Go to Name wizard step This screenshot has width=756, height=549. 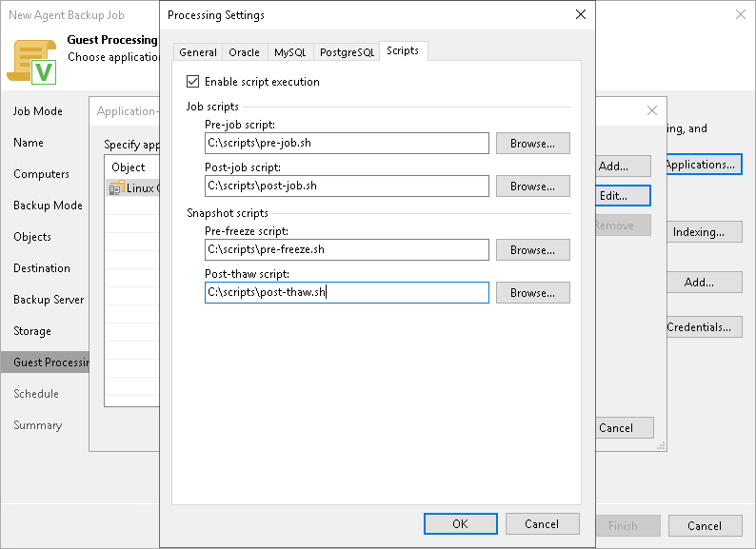pos(29,143)
